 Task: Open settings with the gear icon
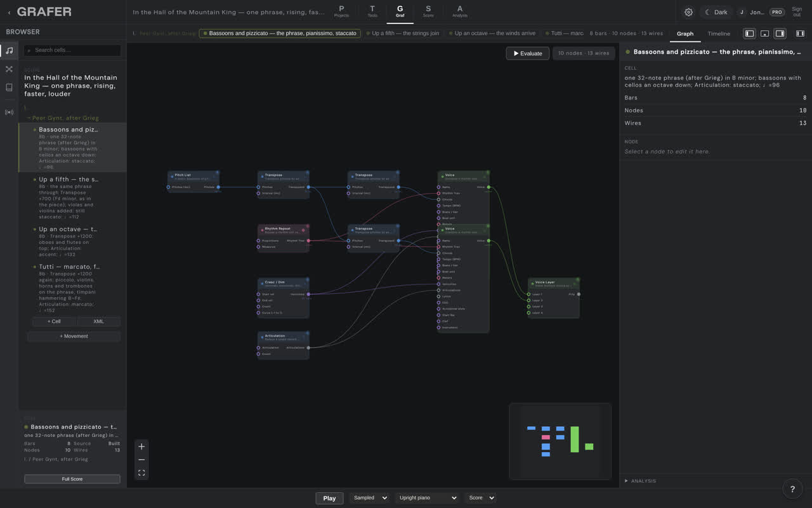688,12
